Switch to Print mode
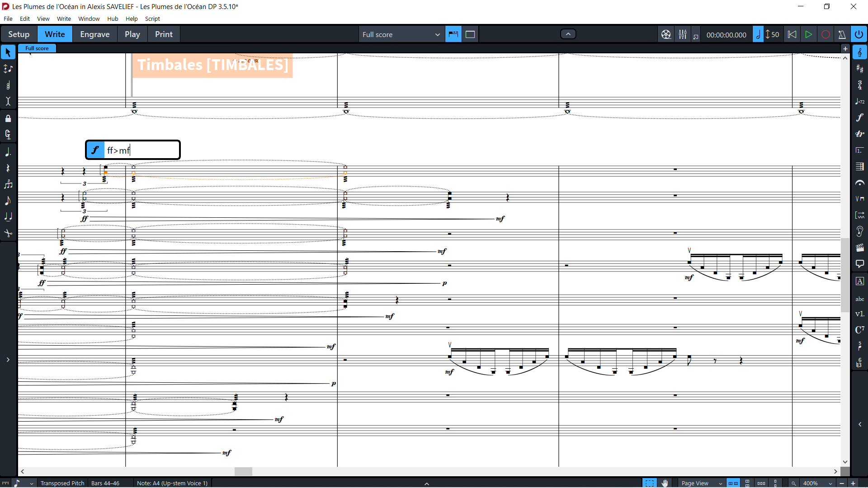Screen dimensions: 868x488 point(164,34)
